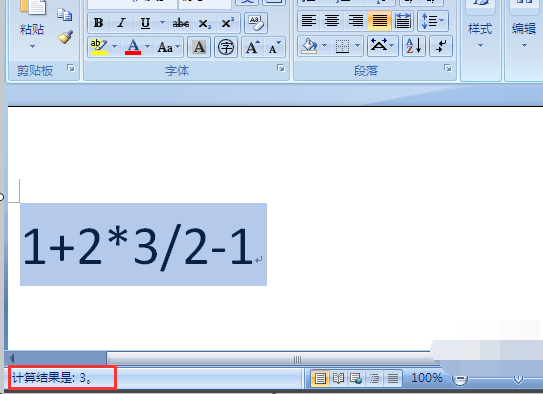Open underline style dropdown arrow
Screen dimensions: 543x394
[162, 23]
